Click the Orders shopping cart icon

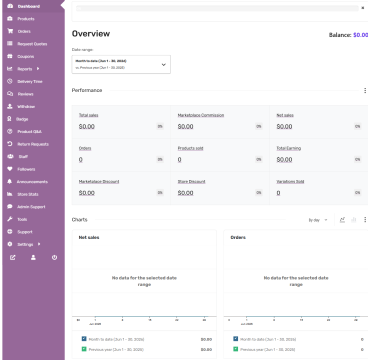pyautogui.click(x=10, y=31)
